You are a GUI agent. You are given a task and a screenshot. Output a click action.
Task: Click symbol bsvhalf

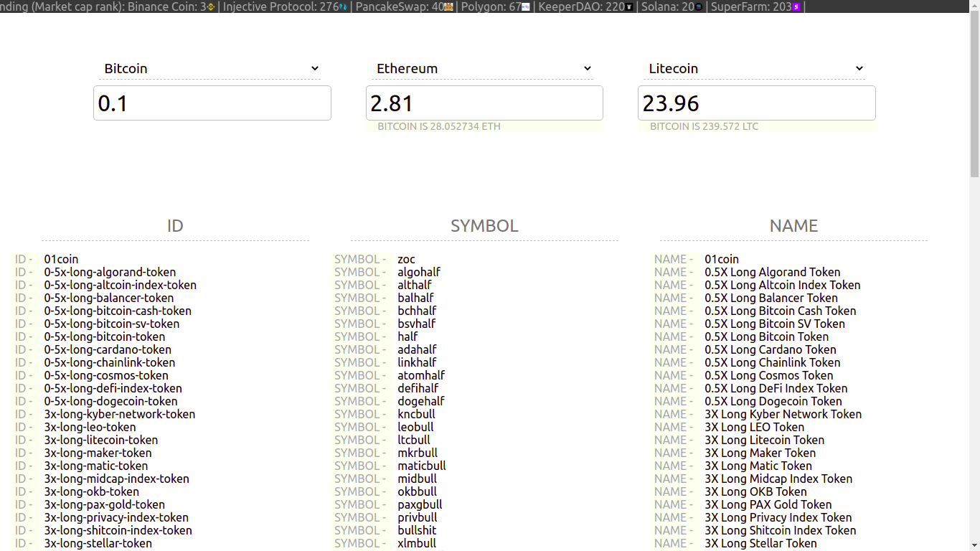[x=417, y=324]
